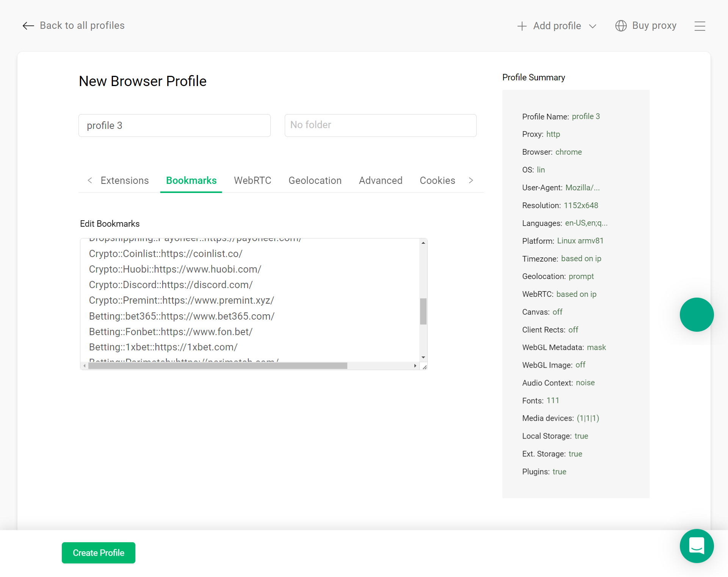The image size is (728, 577).
Task: Click Fonts 111 summary value
Action: point(553,400)
